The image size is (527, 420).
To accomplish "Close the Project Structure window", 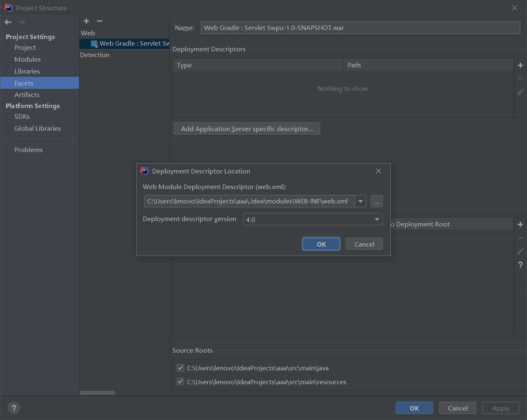I will coord(515,8).
